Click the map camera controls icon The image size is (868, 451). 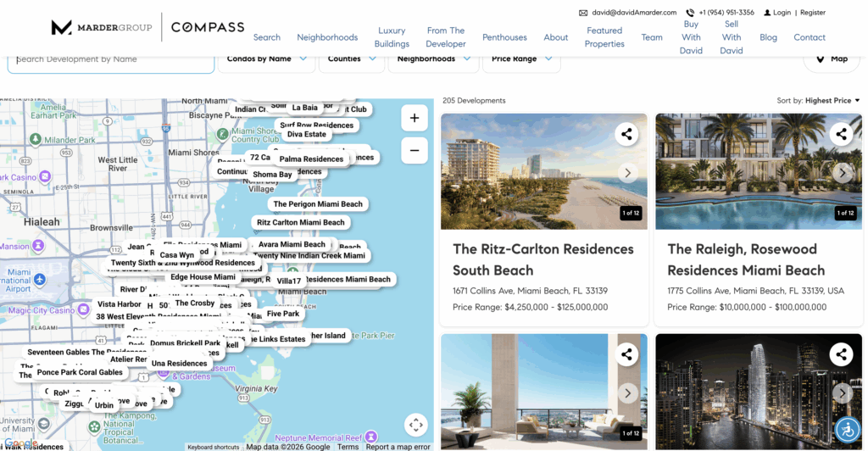(x=415, y=425)
